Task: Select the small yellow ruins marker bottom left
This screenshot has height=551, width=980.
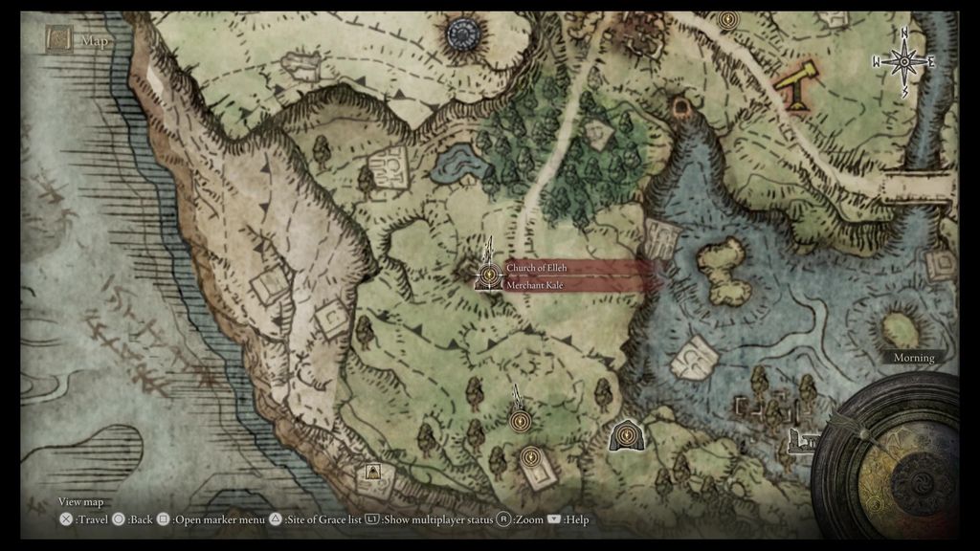Action: tap(373, 473)
